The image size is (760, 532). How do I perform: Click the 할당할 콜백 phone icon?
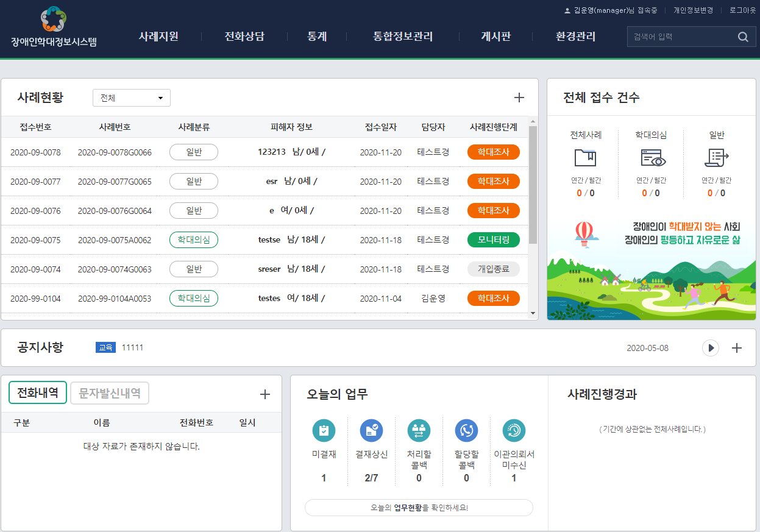pyautogui.click(x=466, y=430)
